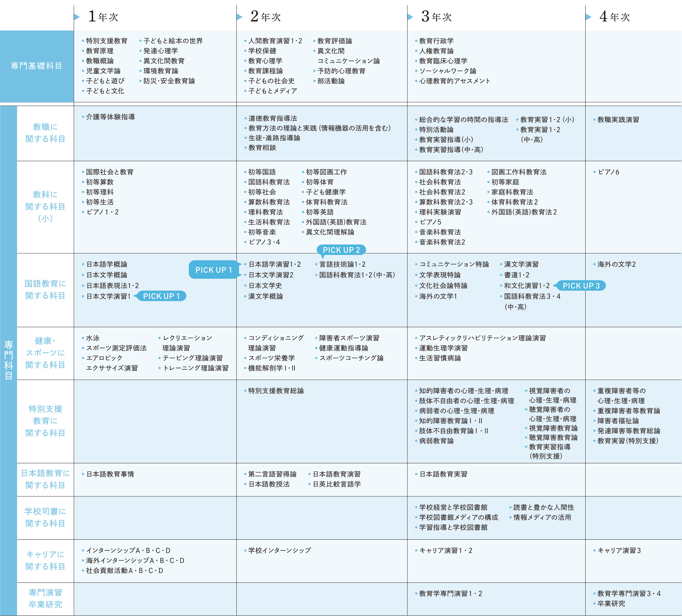Click the course 防災･安全教育論

click(169, 81)
